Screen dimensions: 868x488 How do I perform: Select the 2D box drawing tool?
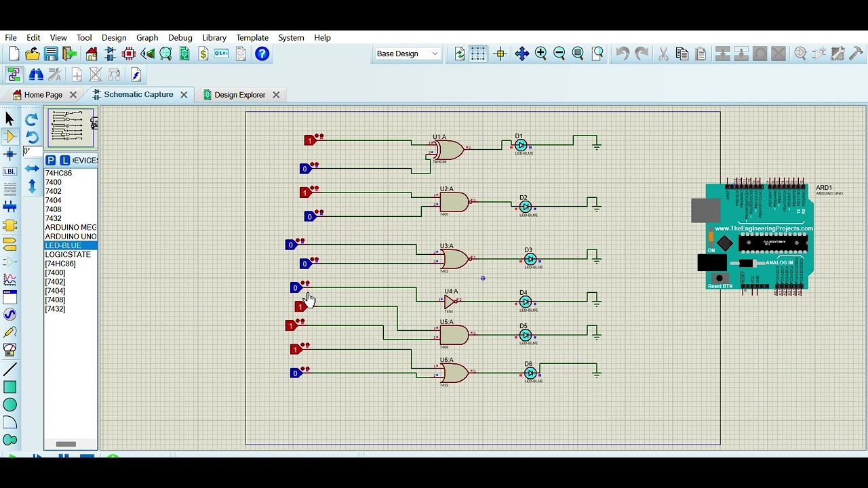pyautogui.click(x=9, y=388)
